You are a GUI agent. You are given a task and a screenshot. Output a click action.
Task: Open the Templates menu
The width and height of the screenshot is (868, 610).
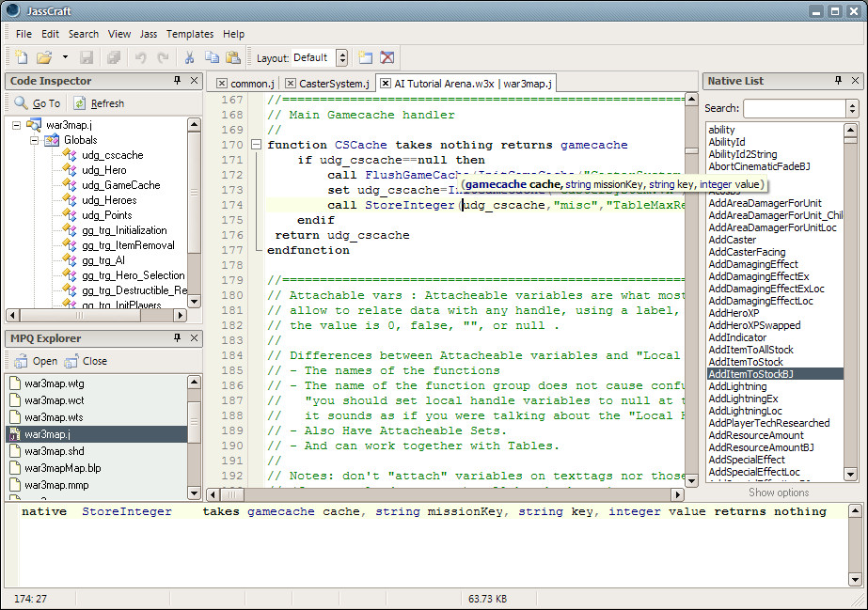190,34
